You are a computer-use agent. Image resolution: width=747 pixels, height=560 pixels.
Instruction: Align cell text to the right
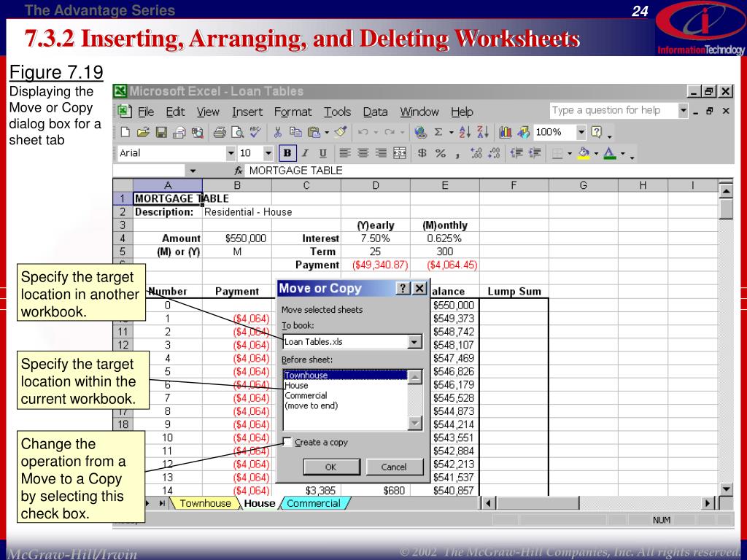coord(381,153)
